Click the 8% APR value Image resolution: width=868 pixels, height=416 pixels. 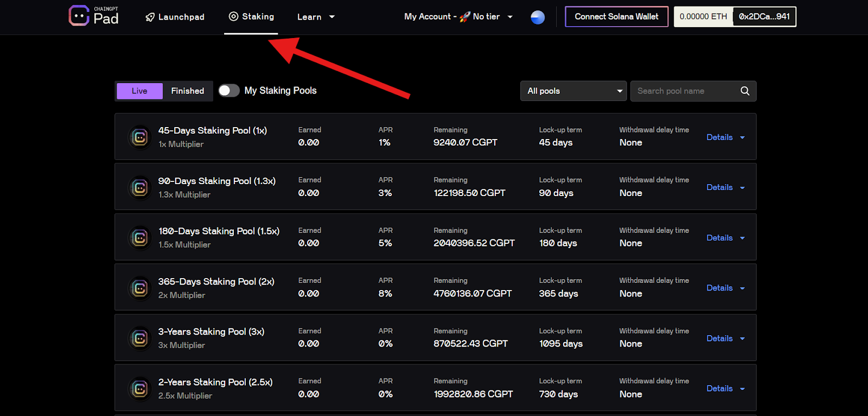point(385,293)
